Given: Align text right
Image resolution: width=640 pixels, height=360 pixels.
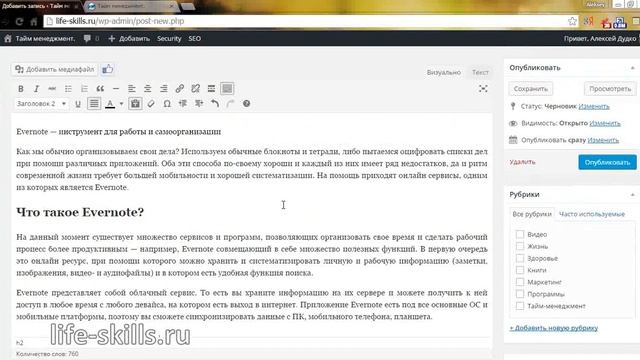Looking at the screenshot, I should pos(164,89).
